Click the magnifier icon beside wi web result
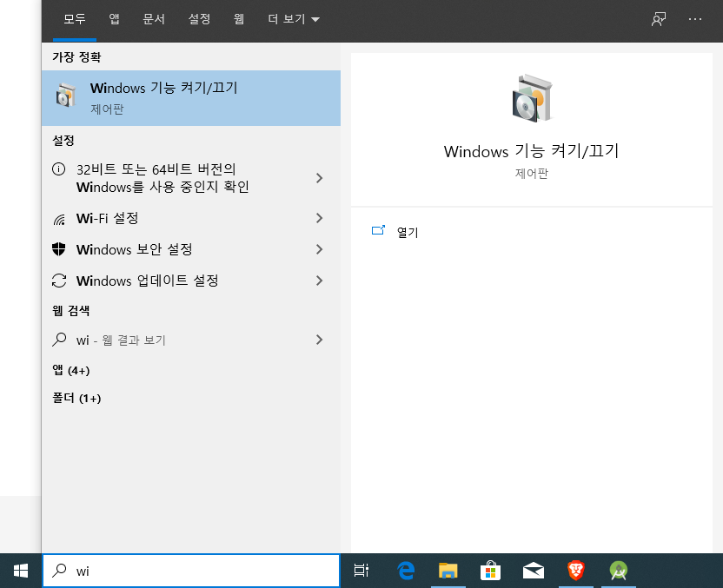The width and height of the screenshot is (723, 588). (59, 339)
